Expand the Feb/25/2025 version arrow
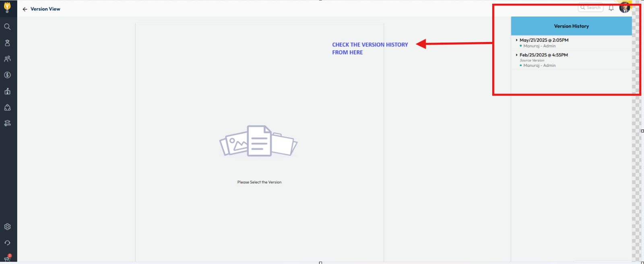 [516, 55]
